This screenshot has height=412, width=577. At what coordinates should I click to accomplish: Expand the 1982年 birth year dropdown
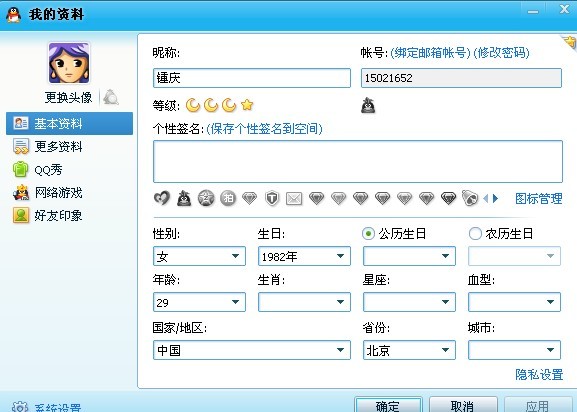pyautogui.click(x=304, y=256)
